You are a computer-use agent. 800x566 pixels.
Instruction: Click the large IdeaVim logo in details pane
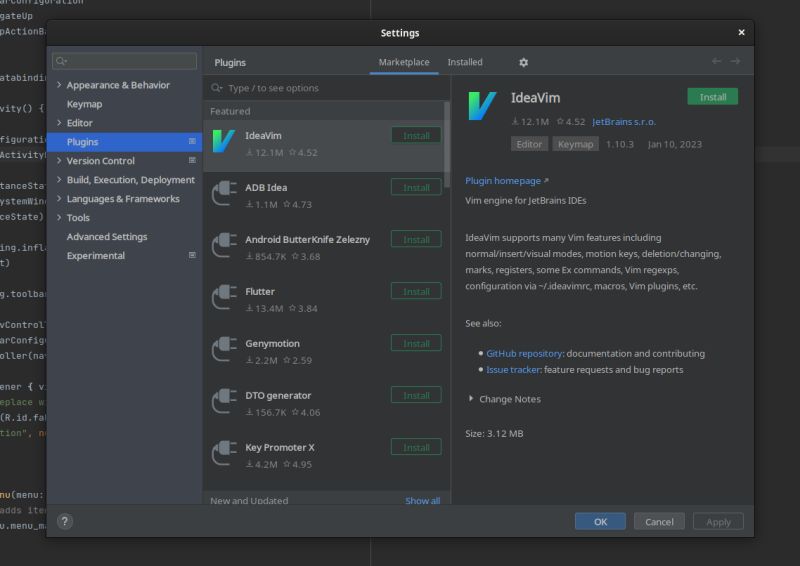(482, 106)
